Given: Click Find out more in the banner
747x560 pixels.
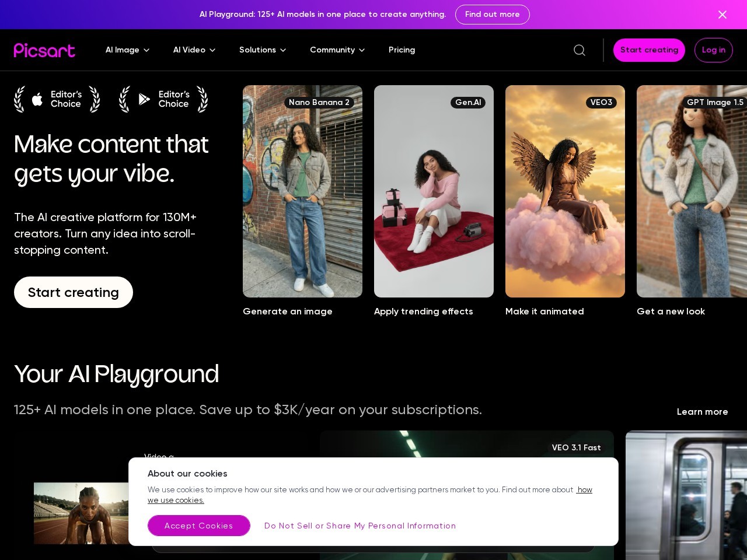Looking at the screenshot, I should click(x=492, y=15).
